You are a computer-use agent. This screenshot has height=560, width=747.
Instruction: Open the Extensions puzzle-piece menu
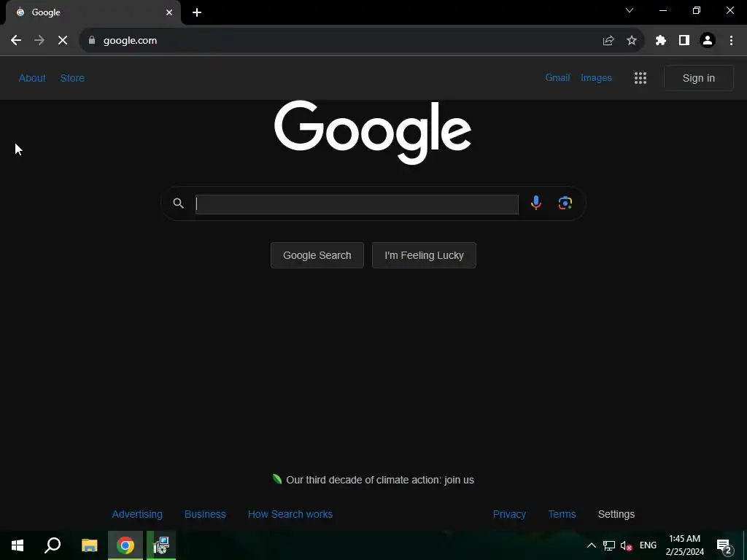(x=661, y=41)
